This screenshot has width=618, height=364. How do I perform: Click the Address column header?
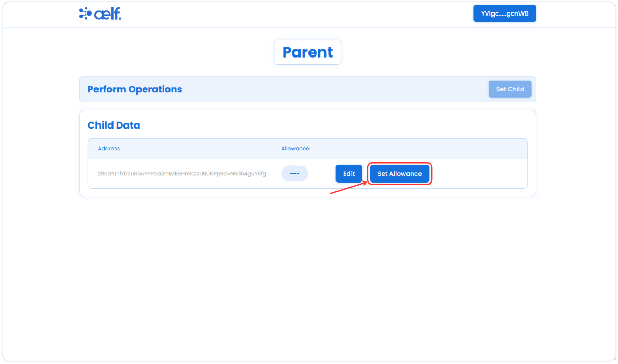[x=109, y=149]
